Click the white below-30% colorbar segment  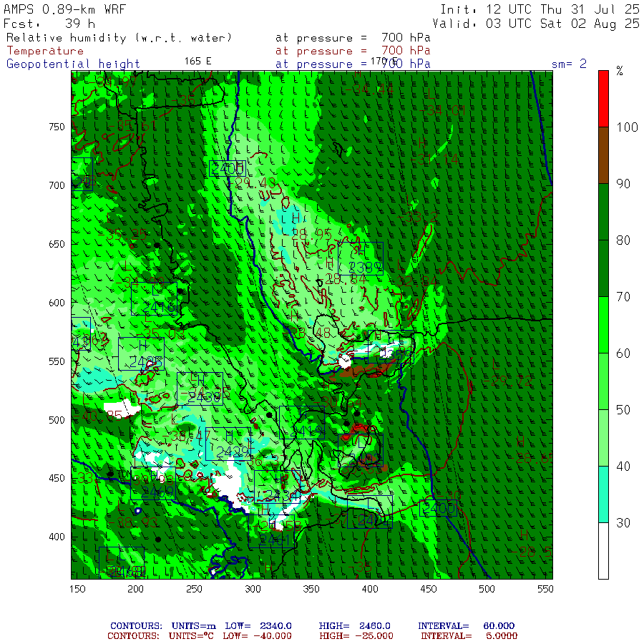pyautogui.click(x=603, y=551)
